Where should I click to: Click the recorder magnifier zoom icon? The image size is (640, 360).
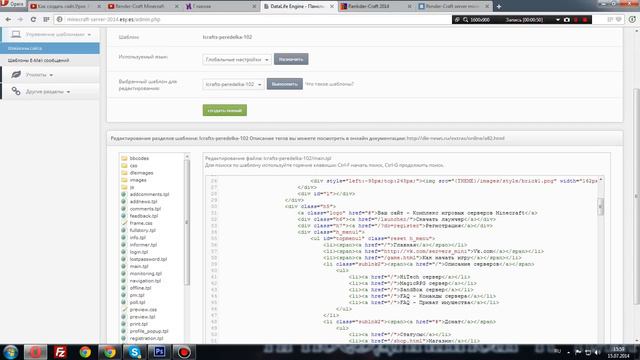465,20
